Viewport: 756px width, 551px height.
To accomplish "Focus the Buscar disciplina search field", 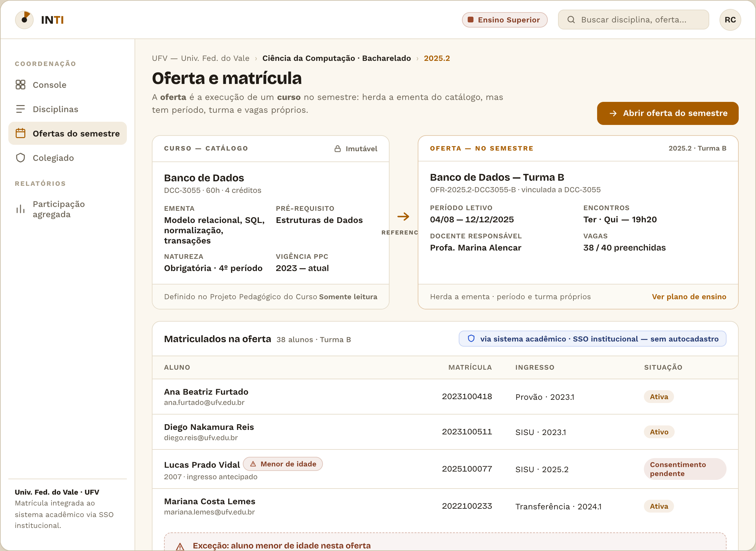I will point(633,20).
